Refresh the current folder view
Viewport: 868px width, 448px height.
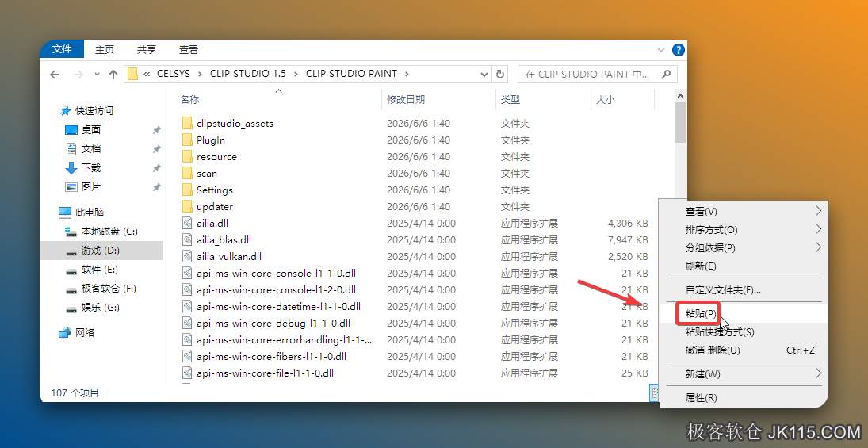click(500, 75)
